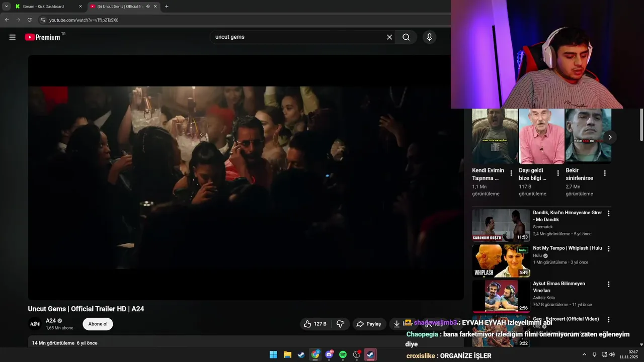Go forward in browser history
The height and width of the screenshot is (362, 644).
click(18, 20)
